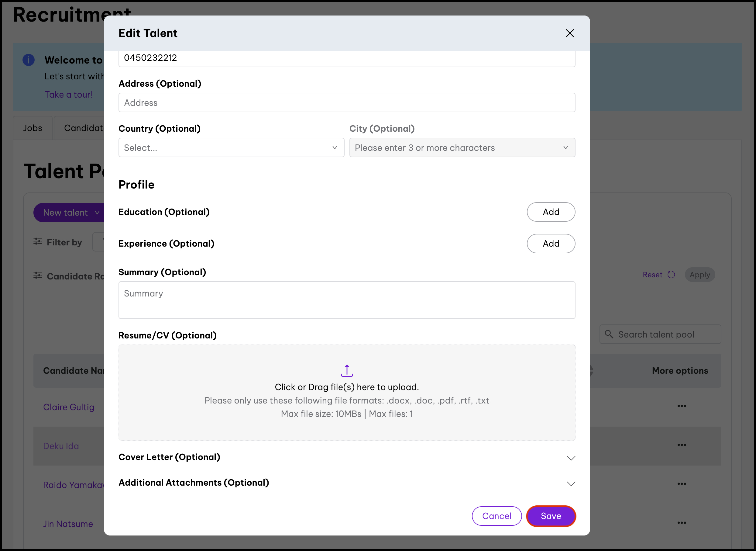756x551 pixels.
Task: Open more options for Deku Ida row
Action: [x=681, y=445]
